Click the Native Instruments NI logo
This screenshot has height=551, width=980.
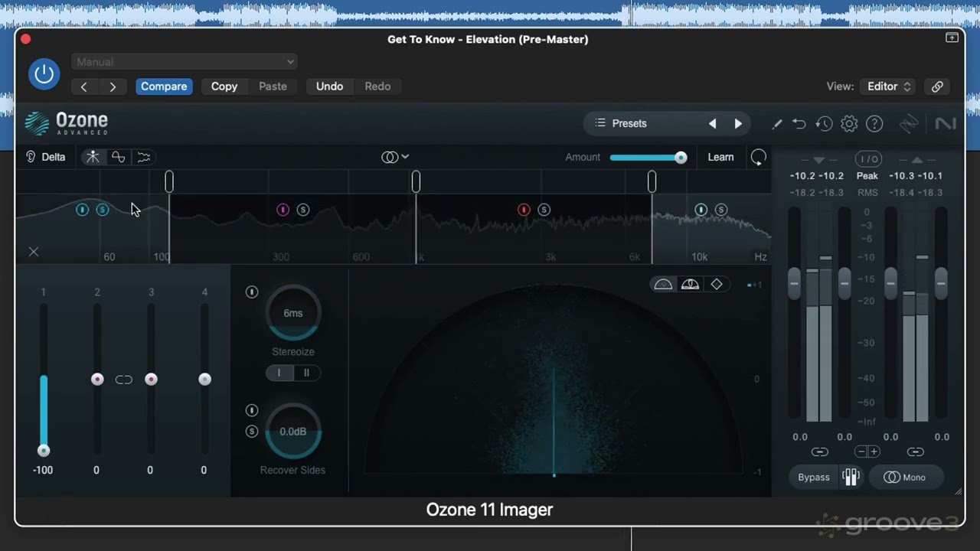point(946,124)
